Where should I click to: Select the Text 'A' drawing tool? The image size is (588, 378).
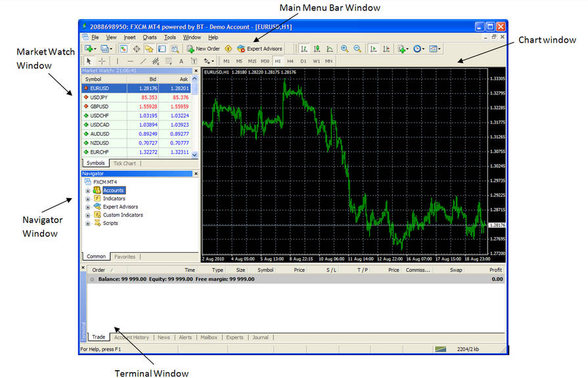tap(181, 61)
